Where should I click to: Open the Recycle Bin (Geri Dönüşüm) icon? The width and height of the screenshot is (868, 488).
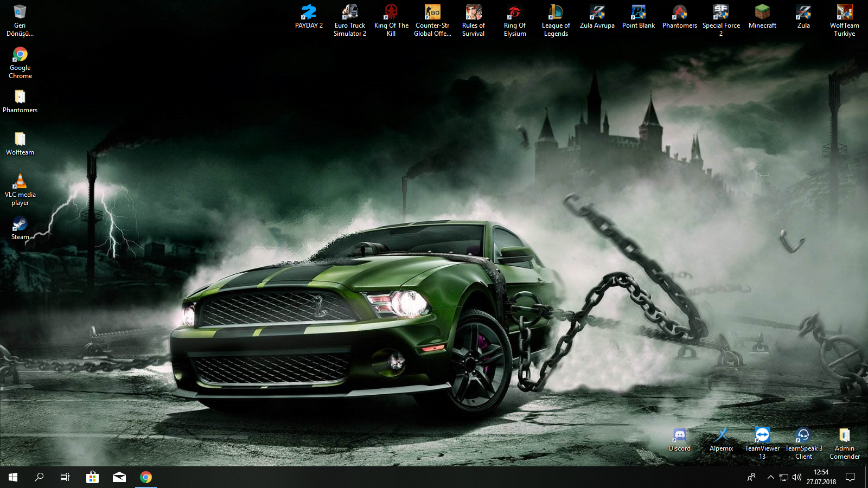(20, 20)
